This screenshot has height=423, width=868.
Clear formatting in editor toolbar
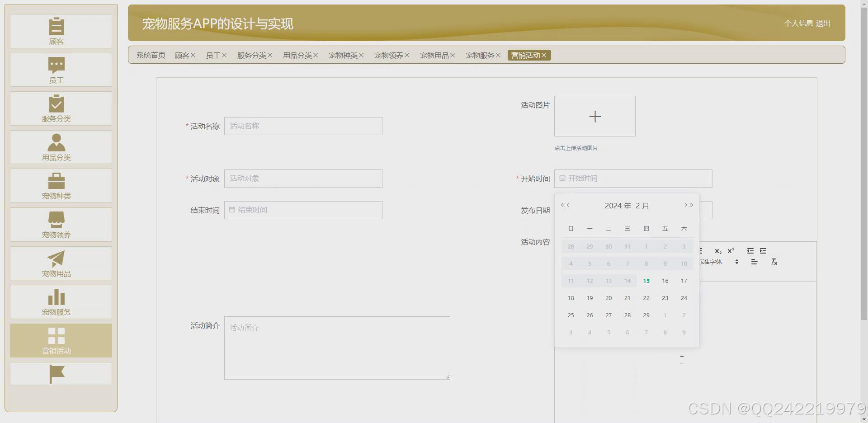(x=774, y=262)
